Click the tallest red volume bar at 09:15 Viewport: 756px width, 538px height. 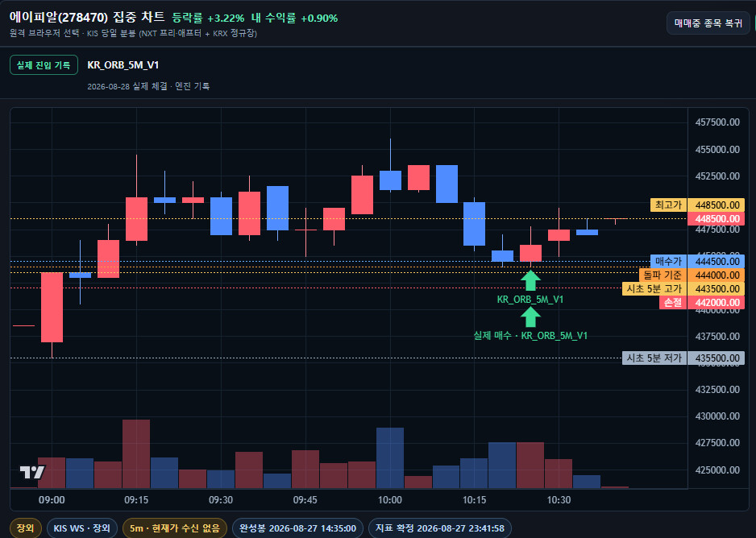click(x=136, y=453)
